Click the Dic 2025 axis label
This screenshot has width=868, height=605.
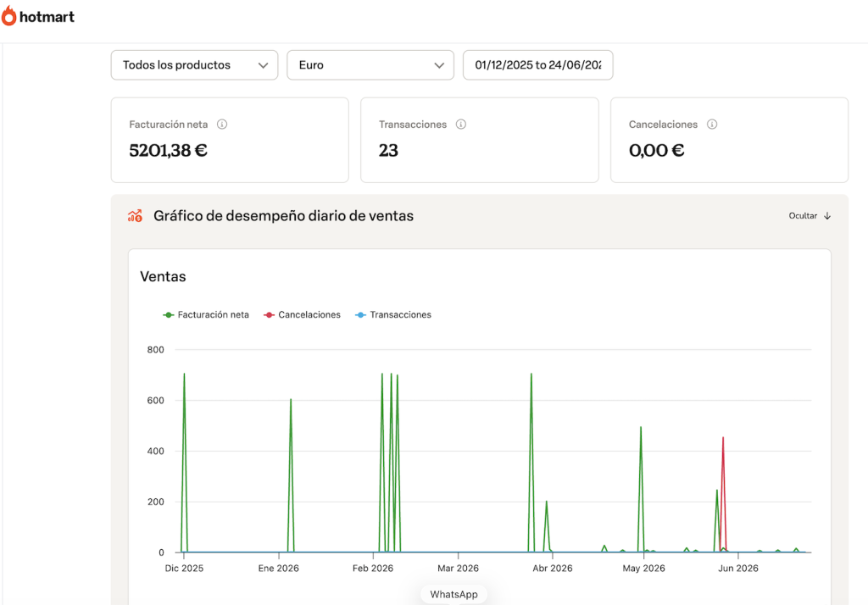[x=184, y=568]
